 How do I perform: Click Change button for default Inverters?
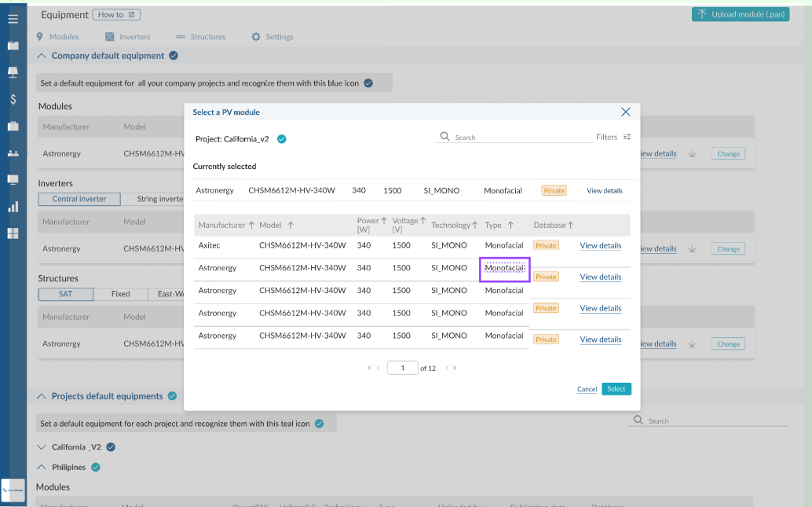click(x=728, y=249)
